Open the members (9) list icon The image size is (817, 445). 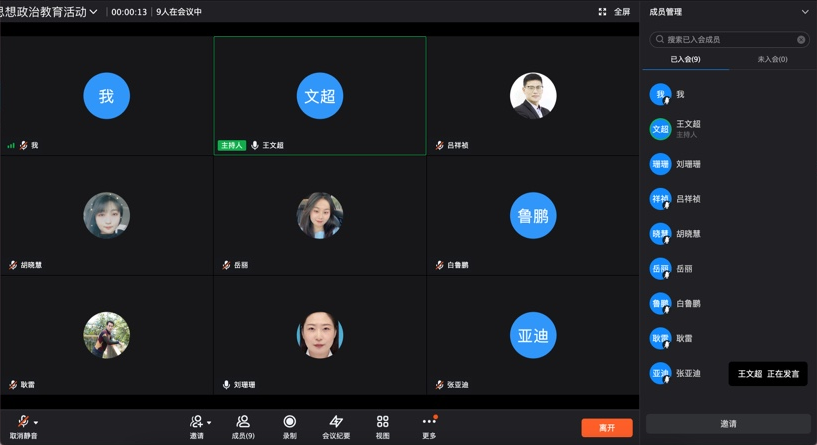[x=243, y=422]
